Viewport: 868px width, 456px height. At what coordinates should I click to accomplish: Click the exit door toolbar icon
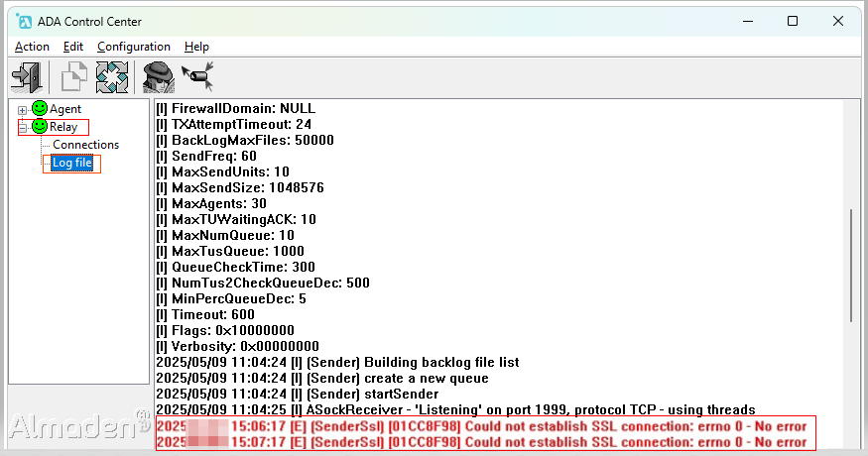click(x=27, y=77)
